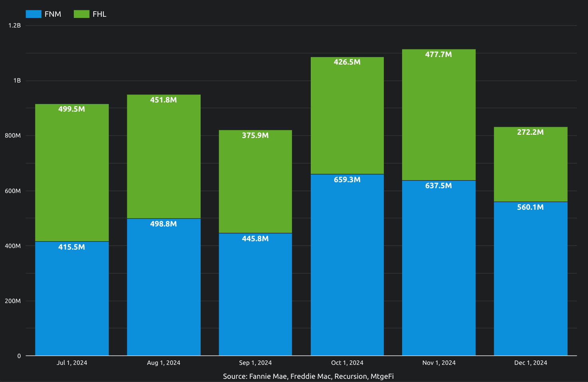Click the blue FNM legend color swatch
588x382 pixels.
point(34,14)
